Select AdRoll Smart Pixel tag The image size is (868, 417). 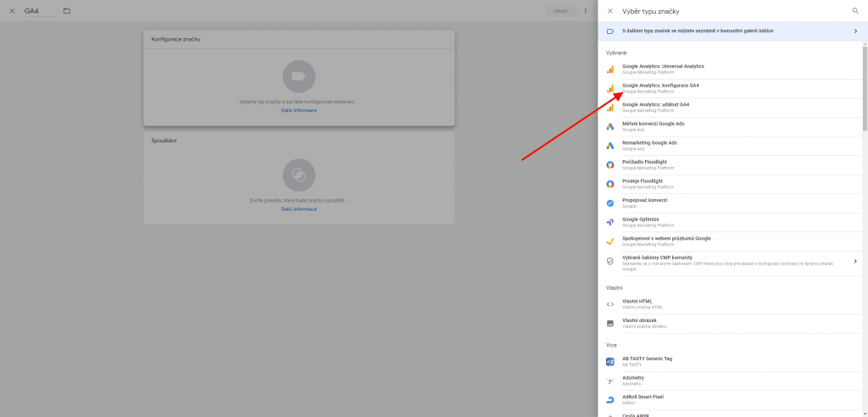pos(733,400)
